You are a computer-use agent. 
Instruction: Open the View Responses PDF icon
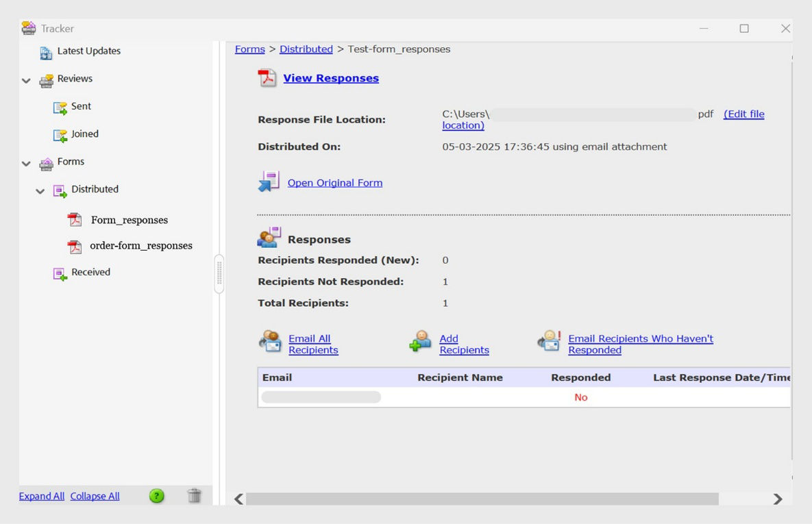(267, 77)
